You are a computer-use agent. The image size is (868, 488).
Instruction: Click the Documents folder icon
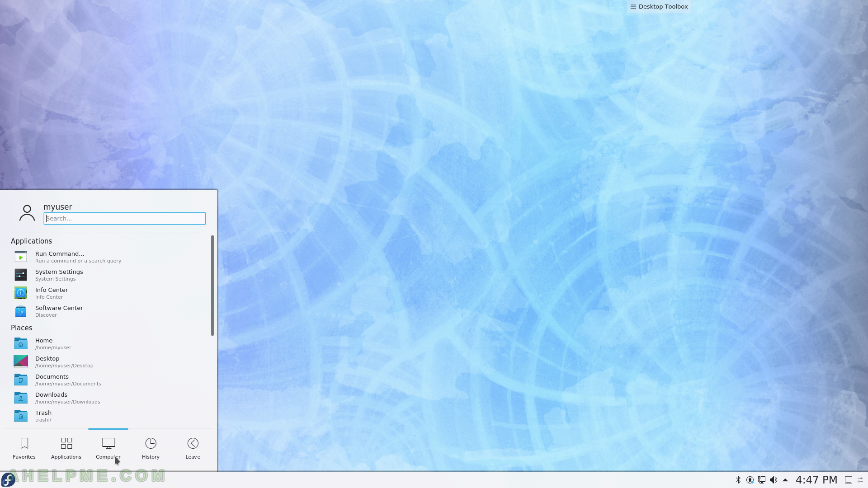(21, 380)
